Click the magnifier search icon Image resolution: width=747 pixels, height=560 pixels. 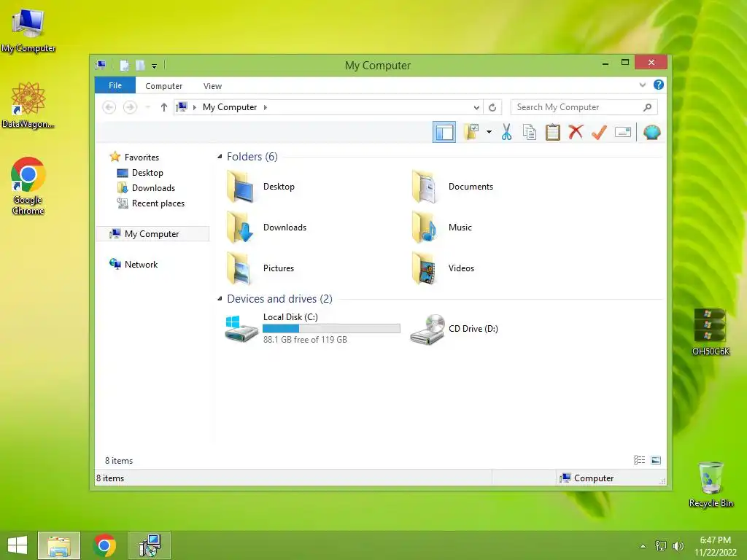[648, 107]
